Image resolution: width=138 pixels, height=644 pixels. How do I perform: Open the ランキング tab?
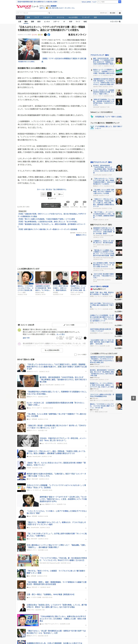click(x=86, y=17)
